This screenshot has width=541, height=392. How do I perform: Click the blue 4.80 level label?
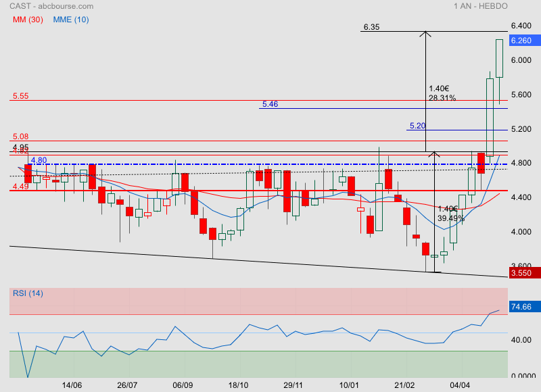point(39,160)
